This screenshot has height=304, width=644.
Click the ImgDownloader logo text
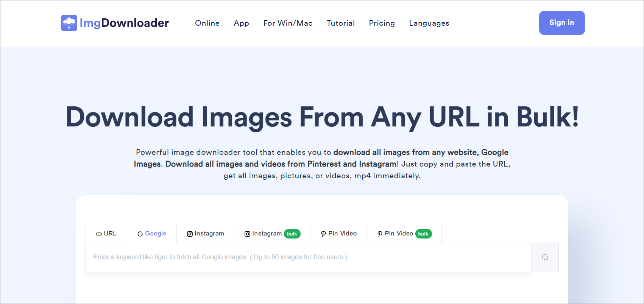(x=124, y=23)
